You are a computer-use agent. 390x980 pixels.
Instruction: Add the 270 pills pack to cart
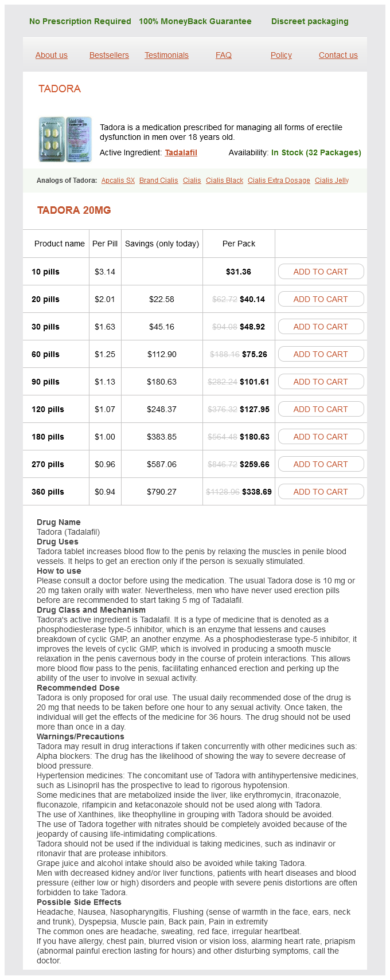[x=321, y=464]
